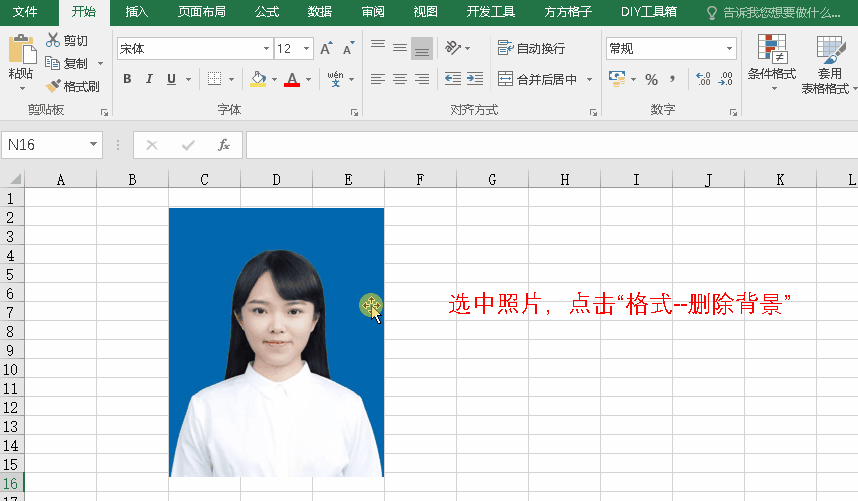858x501 pixels.
Task: Toggle middle vertical alignment
Action: coord(400,48)
